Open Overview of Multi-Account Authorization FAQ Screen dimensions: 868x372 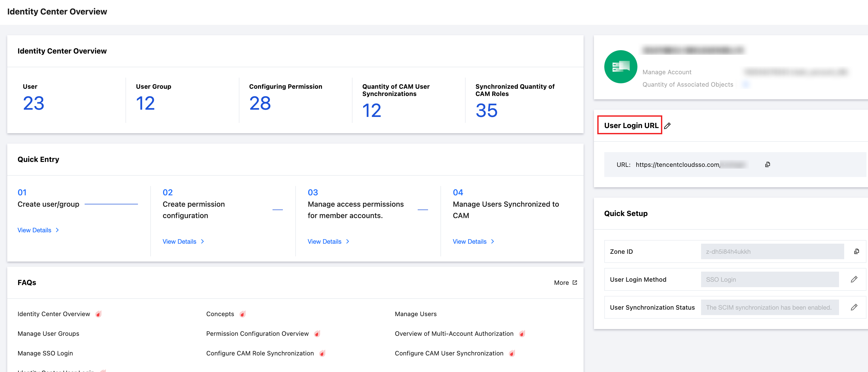pos(454,334)
